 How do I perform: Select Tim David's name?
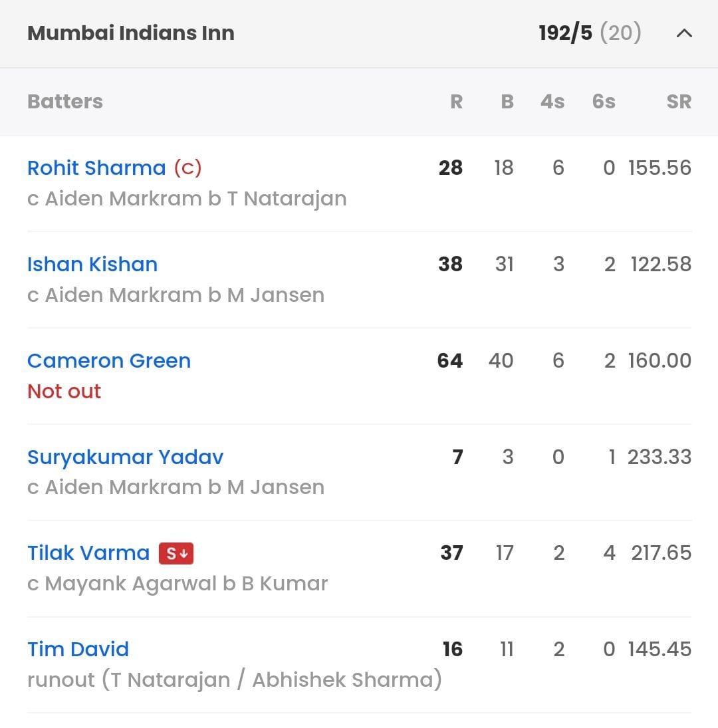point(78,649)
